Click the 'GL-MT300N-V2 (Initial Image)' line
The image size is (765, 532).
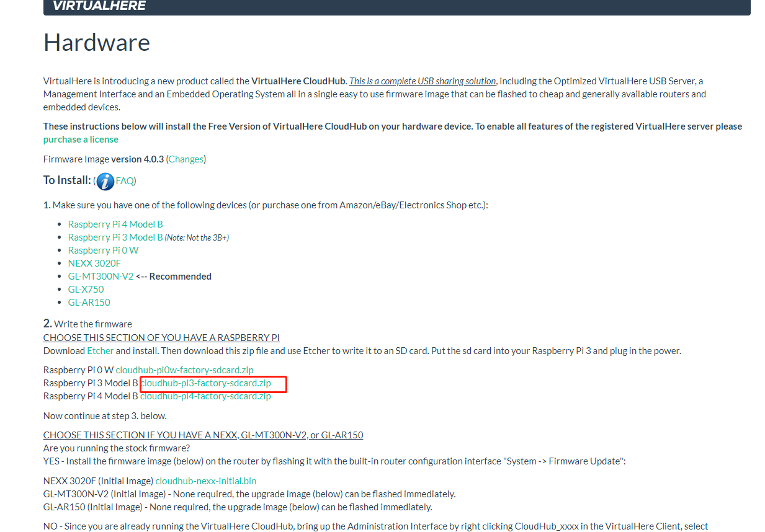tap(249, 494)
